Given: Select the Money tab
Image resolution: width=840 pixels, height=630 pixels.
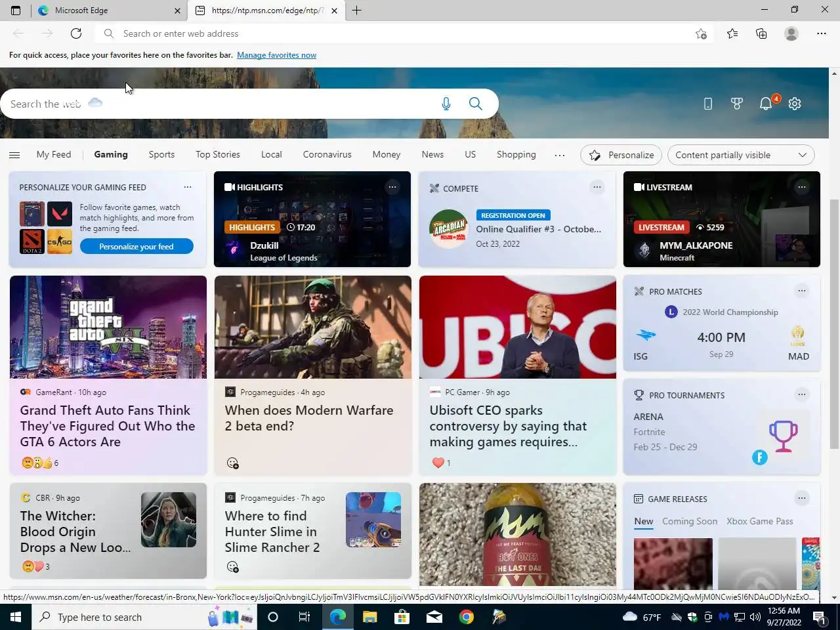Looking at the screenshot, I should pos(387,155).
